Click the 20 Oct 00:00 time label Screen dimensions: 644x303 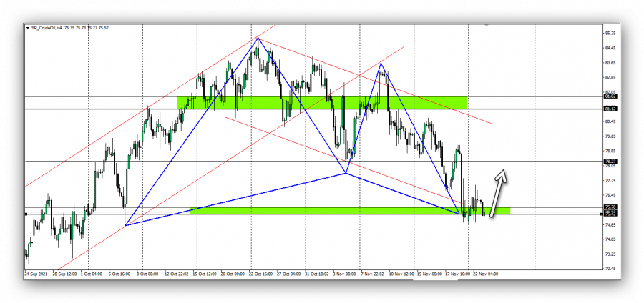click(x=232, y=274)
